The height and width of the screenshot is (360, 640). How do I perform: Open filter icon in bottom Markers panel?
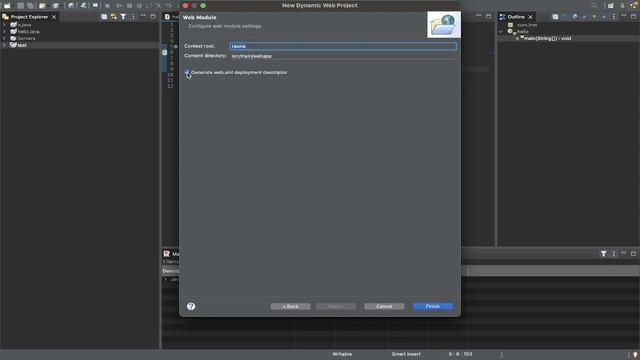click(x=603, y=253)
